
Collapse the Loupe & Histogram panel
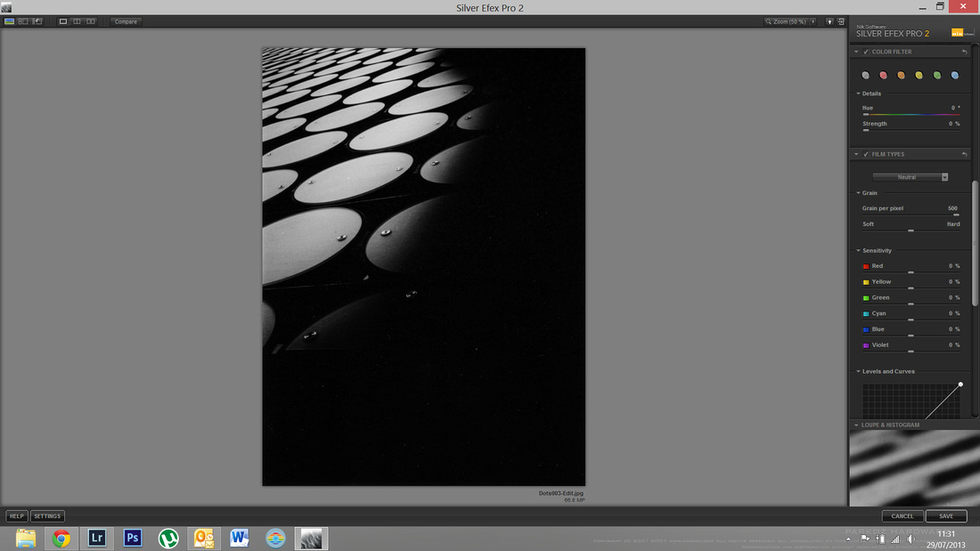pos(856,425)
